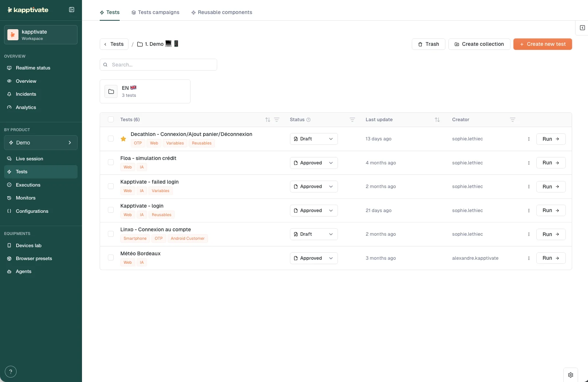Viewport: 588px width, 382px height.
Task: Select the Tests top tab
Action: 110,12
